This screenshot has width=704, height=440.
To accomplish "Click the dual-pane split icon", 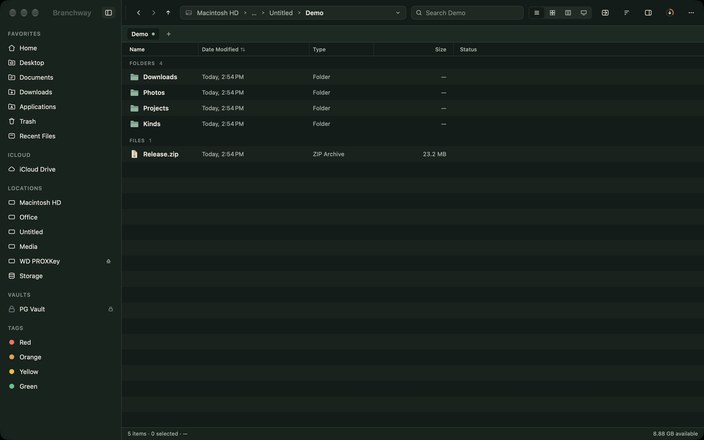I will (605, 13).
